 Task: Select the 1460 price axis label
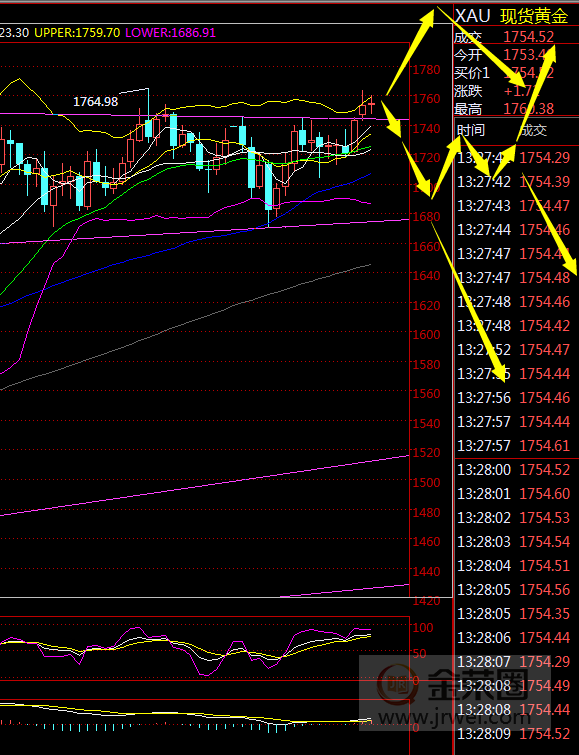426,542
